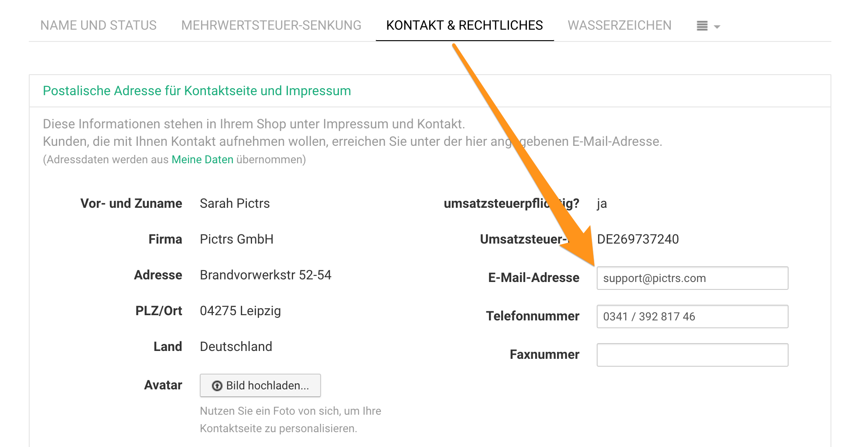Click the company value Pictrs GmbH
The width and height of the screenshot is (868, 447).
tap(236, 239)
